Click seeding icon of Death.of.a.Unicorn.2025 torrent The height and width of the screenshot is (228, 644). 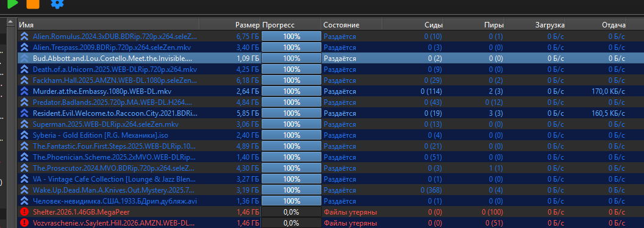point(24,69)
